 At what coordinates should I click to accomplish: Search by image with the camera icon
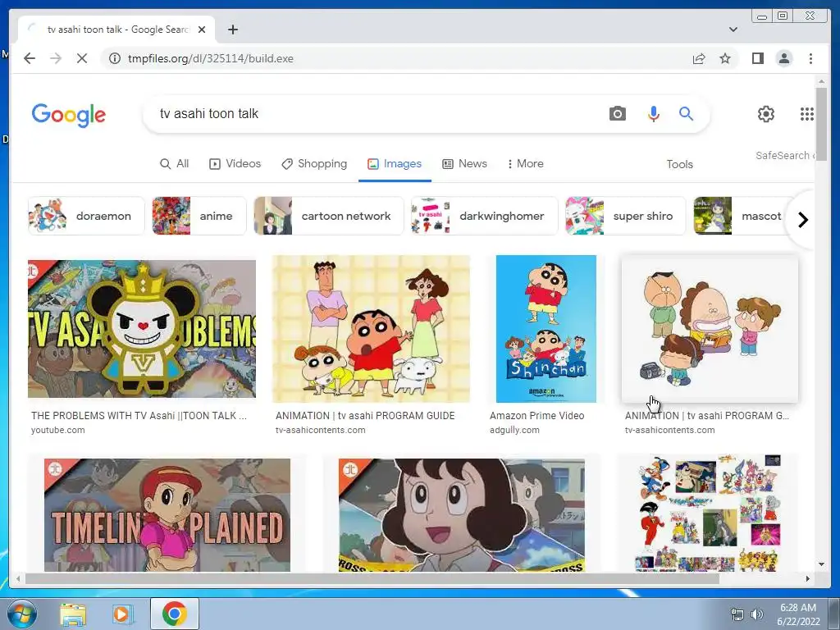pos(617,113)
